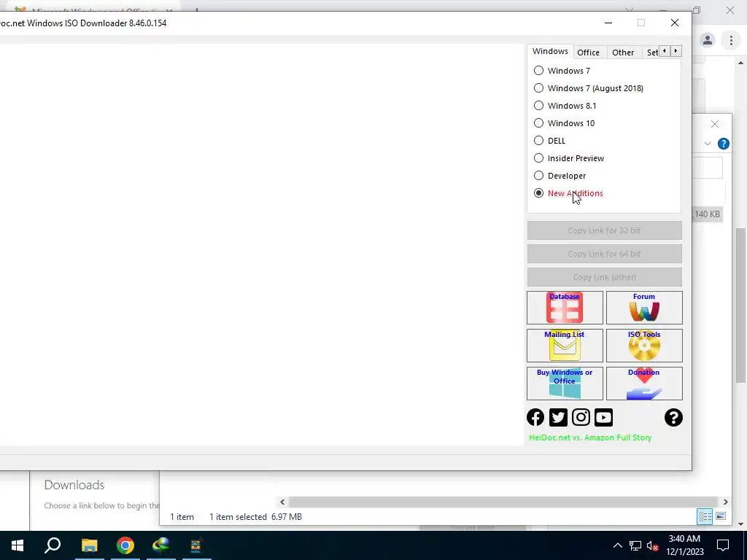Switch Explorer to large icons view

coord(721,516)
